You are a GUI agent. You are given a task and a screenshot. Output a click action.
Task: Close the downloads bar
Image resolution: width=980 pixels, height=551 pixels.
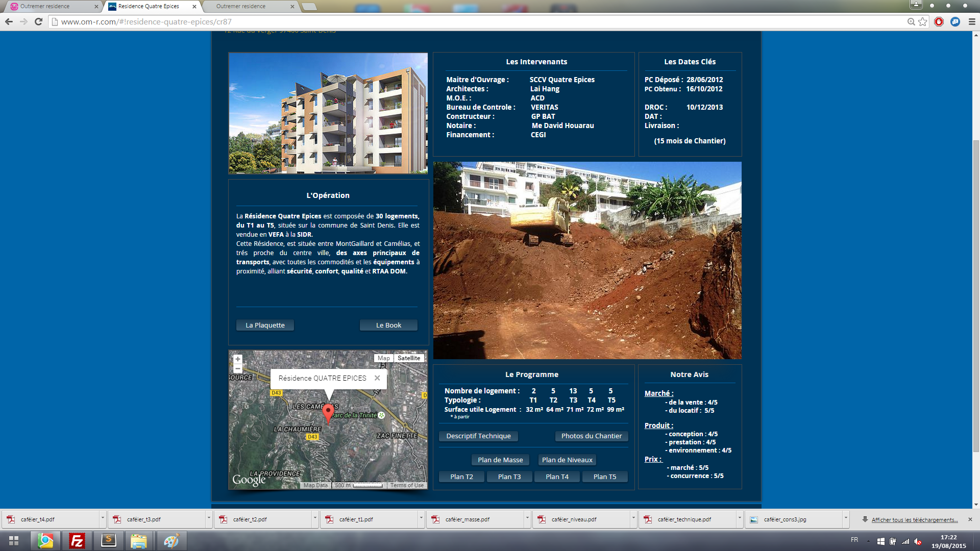pyautogui.click(x=970, y=519)
